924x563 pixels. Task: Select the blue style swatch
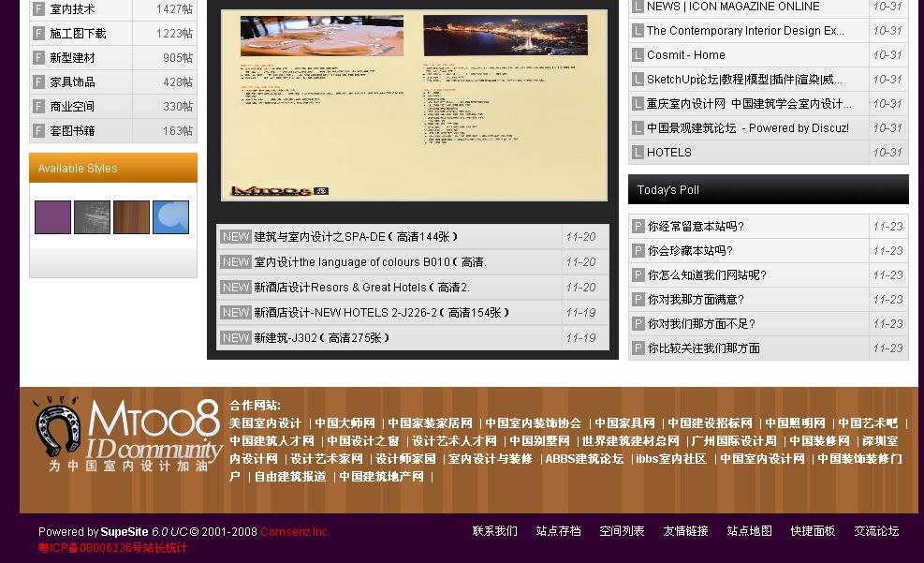coord(171,217)
